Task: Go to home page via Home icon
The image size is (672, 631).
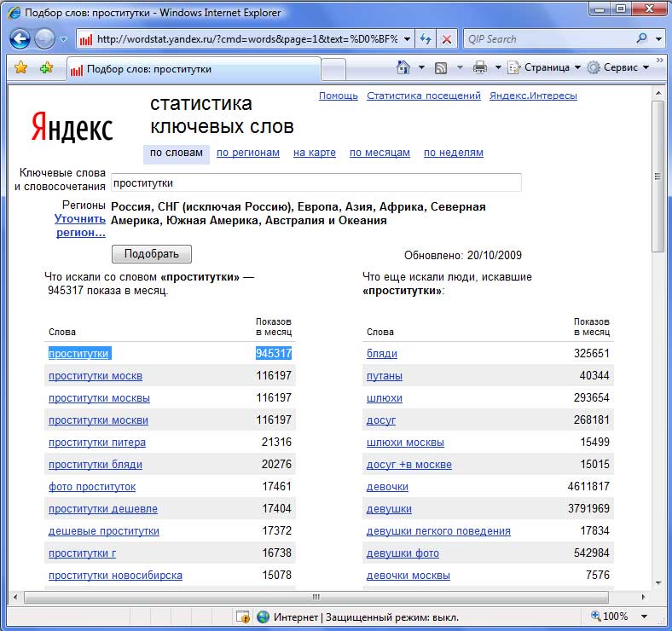Action: coord(403,67)
